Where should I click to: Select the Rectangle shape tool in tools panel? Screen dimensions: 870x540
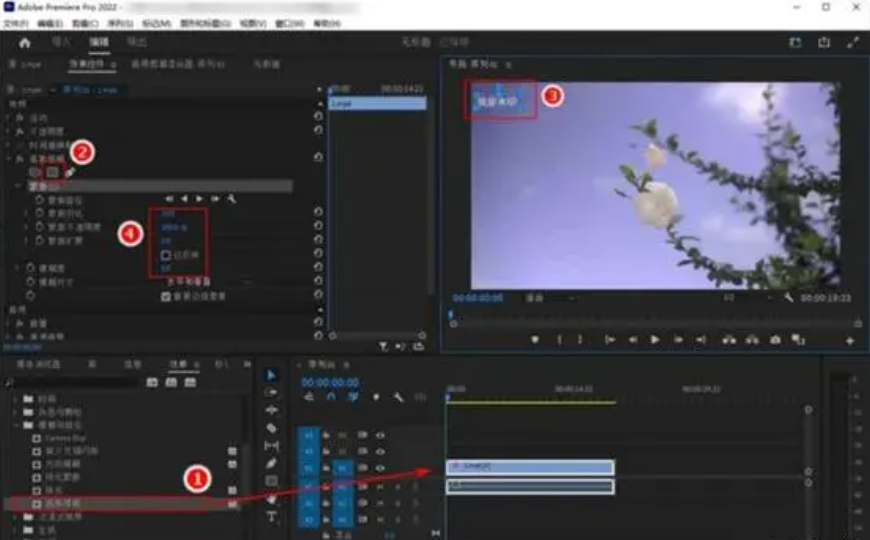tap(271, 481)
